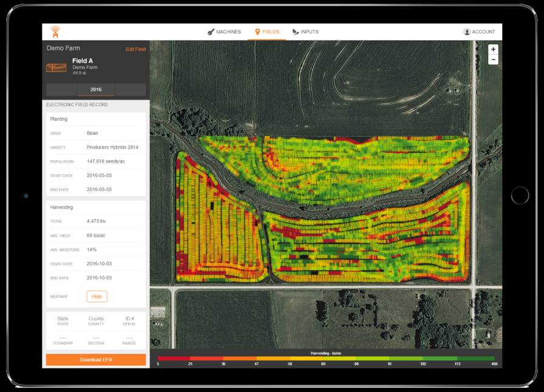Image resolution: width=544 pixels, height=392 pixels.
Task: Click the leaf icon beside Inputs
Action: click(295, 32)
